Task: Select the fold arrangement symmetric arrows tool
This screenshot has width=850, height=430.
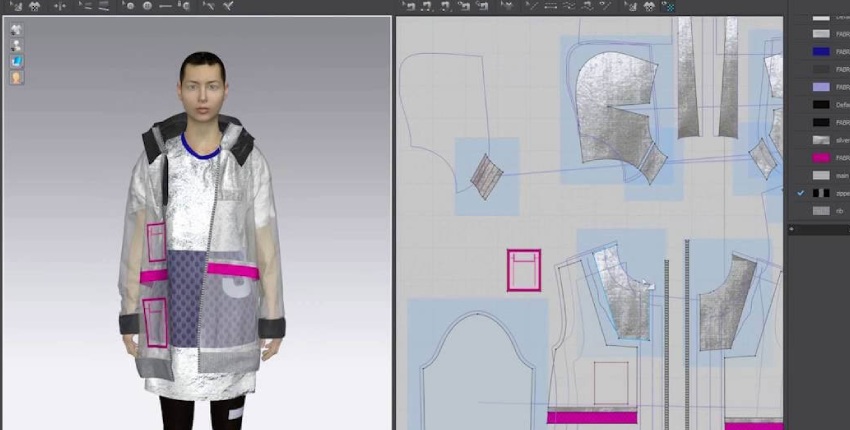Action: tap(60, 6)
